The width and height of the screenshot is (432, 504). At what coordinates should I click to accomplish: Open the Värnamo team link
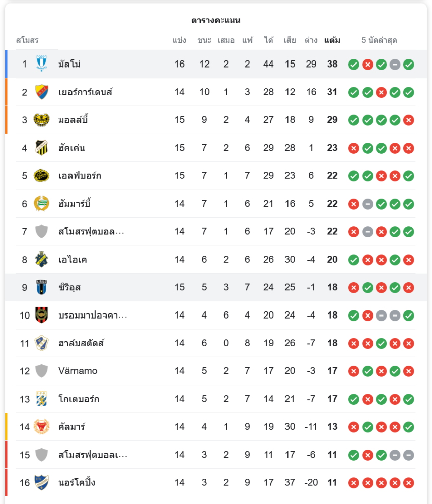78,371
